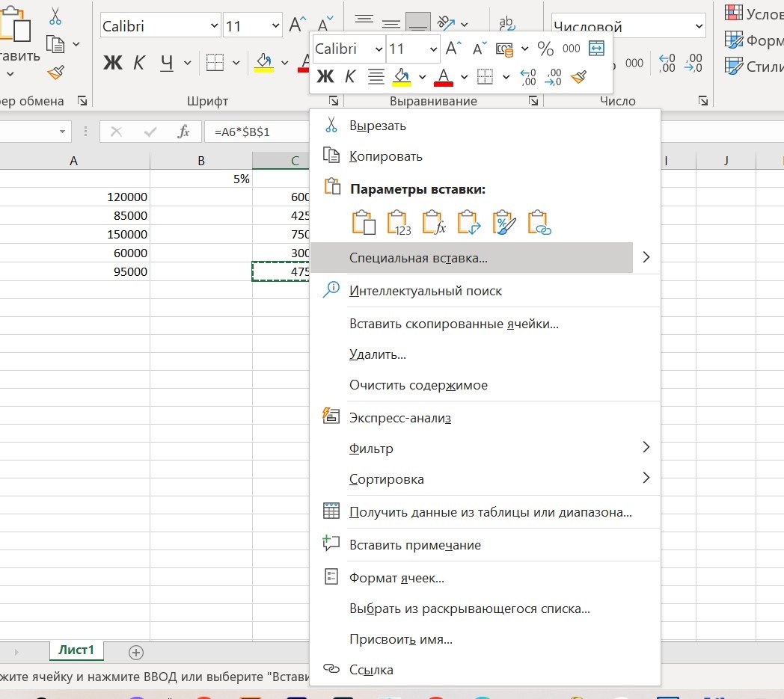Screen dimensions: 784x699
Task: Open ribbon font name Calibri dropdown
Action: [214, 25]
